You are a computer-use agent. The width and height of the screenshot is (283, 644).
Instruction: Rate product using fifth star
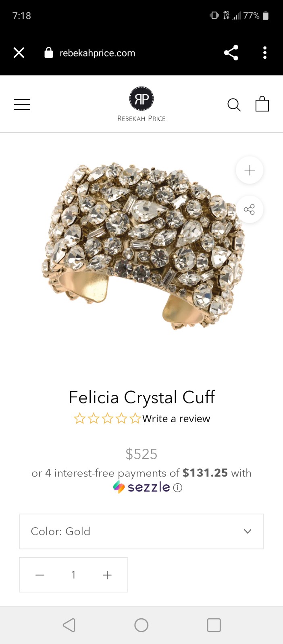[x=135, y=419]
